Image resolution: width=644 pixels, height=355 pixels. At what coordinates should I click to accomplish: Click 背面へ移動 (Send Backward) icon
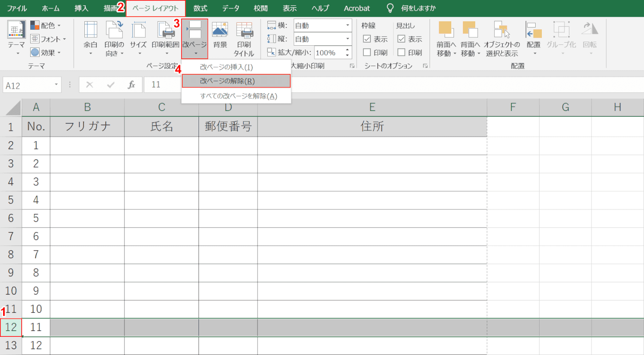point(470,30)
